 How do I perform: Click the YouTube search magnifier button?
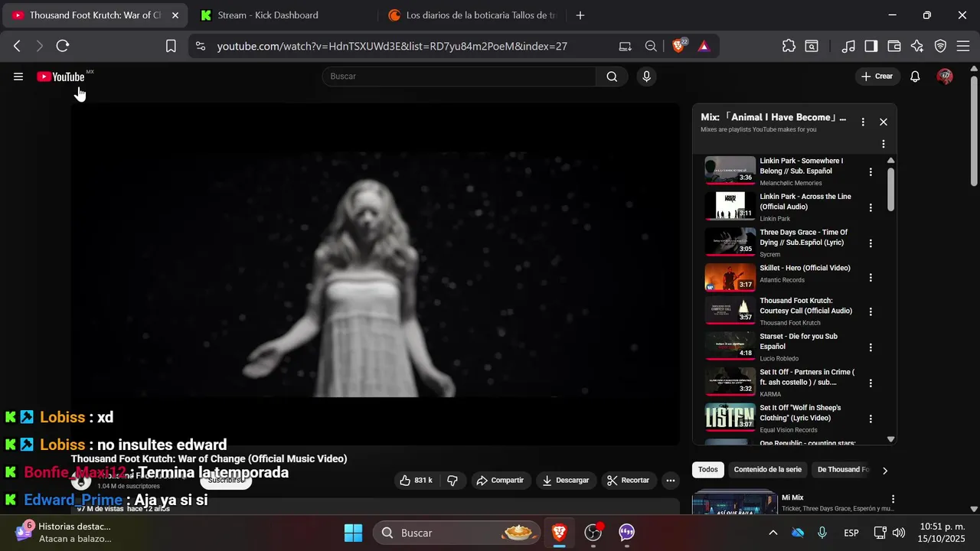coord(612,77)
